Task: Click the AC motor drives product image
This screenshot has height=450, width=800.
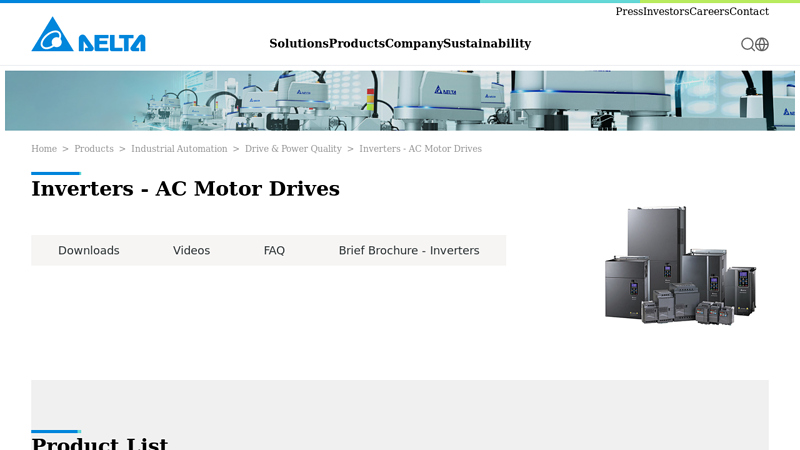Action: coord(680,265)
